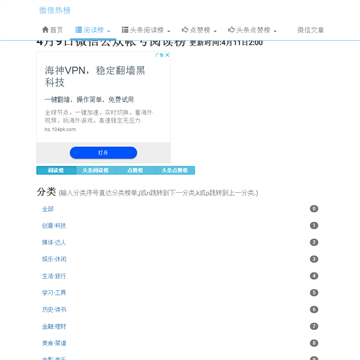Go to the 首页 home page
360x360 pixels.
click(x=52, y=30)
